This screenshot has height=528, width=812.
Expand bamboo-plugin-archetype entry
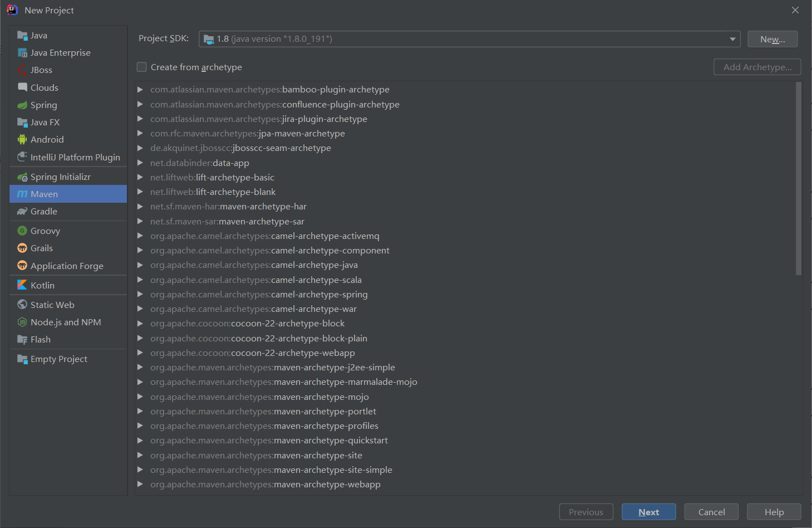point(140,90)
